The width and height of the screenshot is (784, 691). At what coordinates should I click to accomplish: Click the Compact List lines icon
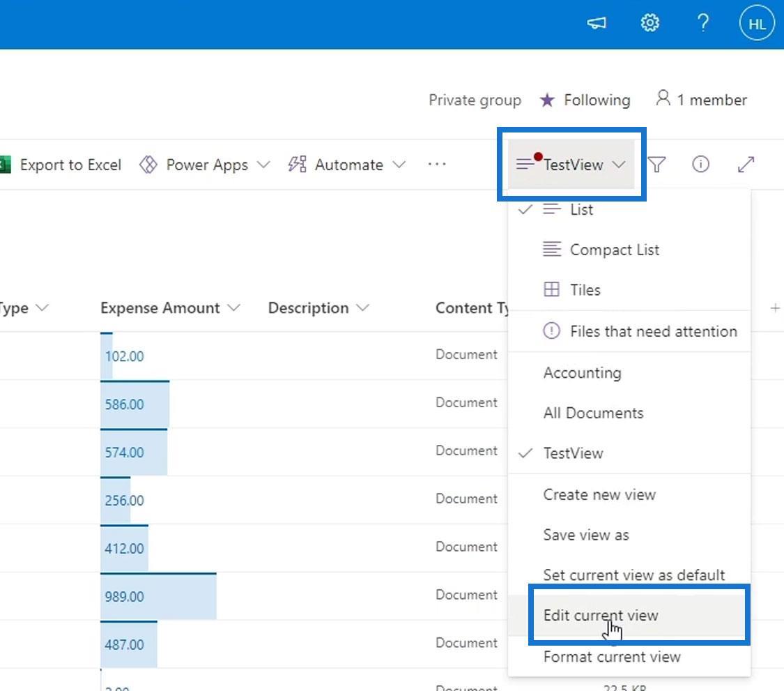click(x=552, y=249)
